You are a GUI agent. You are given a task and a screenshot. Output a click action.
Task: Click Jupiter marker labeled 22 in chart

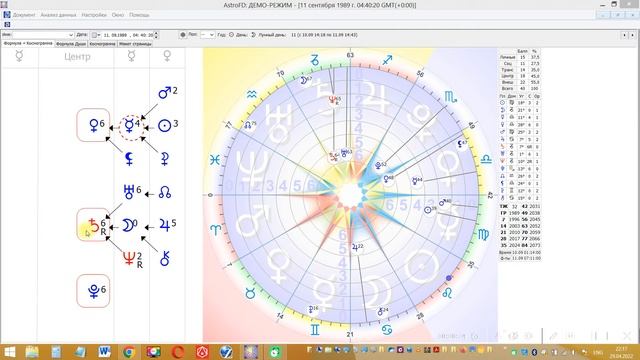pos(357,247)
